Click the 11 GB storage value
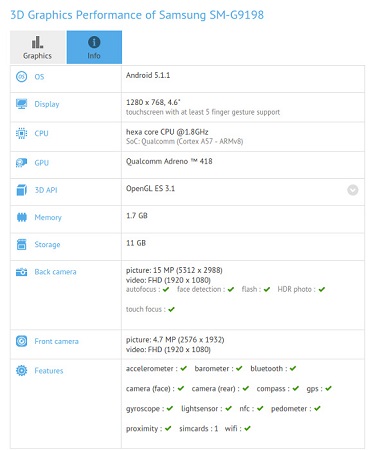The height and width of the screenshot is (450, 369). pyautogui.click(x=136, y=243)
